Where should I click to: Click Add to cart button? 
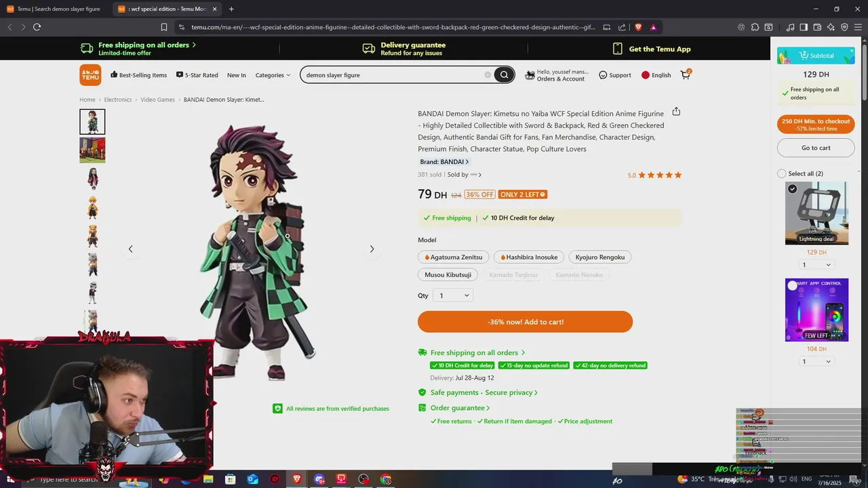coord(525,322)
